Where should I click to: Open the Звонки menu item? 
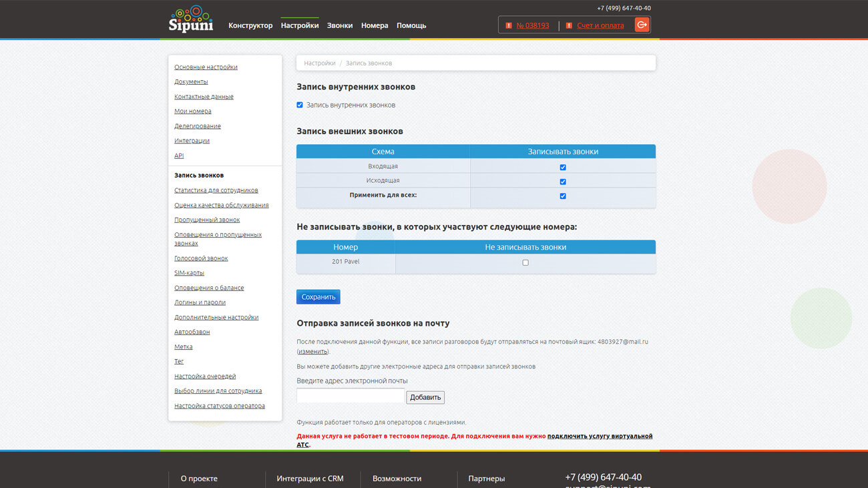[x=340, y=25]
